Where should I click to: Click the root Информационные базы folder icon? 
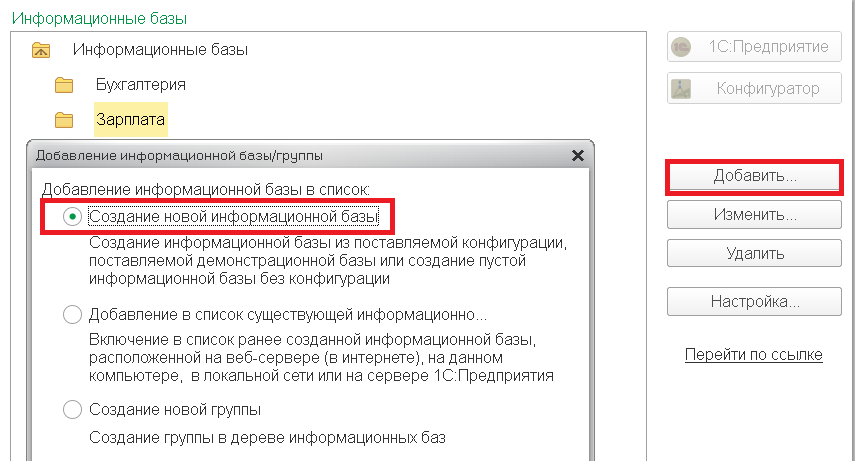(41, 50)
